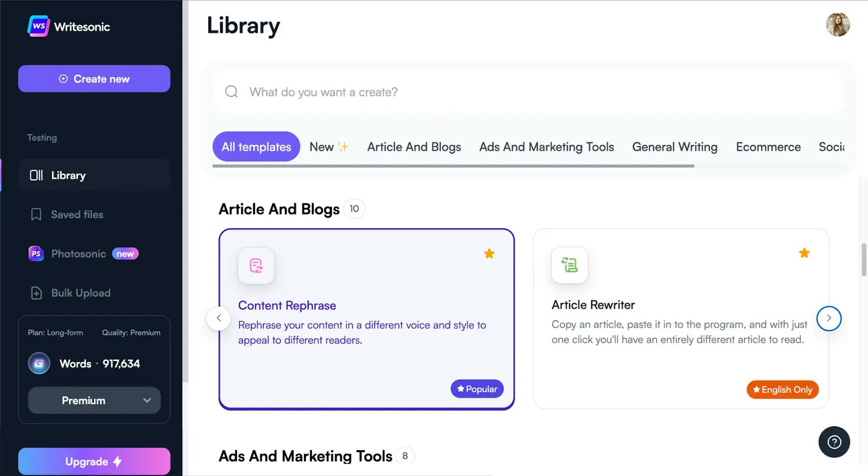Select the Saved files bookmark icon
868x476 pixels.
coord(36,214)
